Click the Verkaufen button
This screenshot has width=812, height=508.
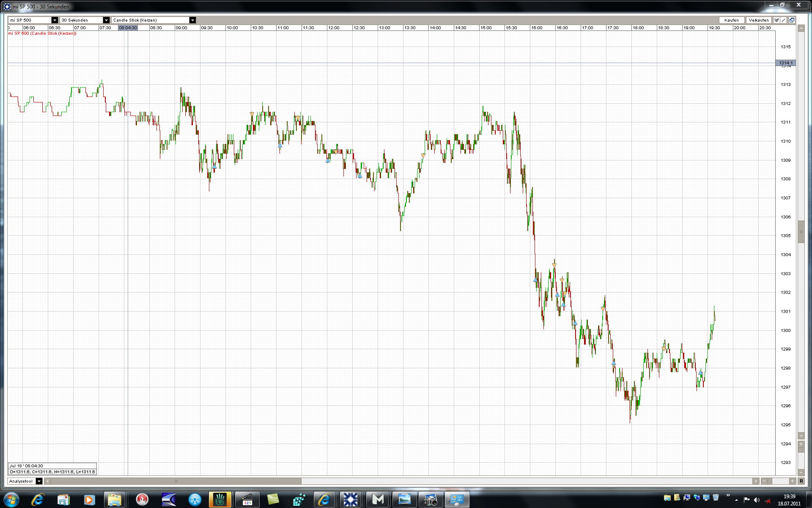click(x=758, y=20)
